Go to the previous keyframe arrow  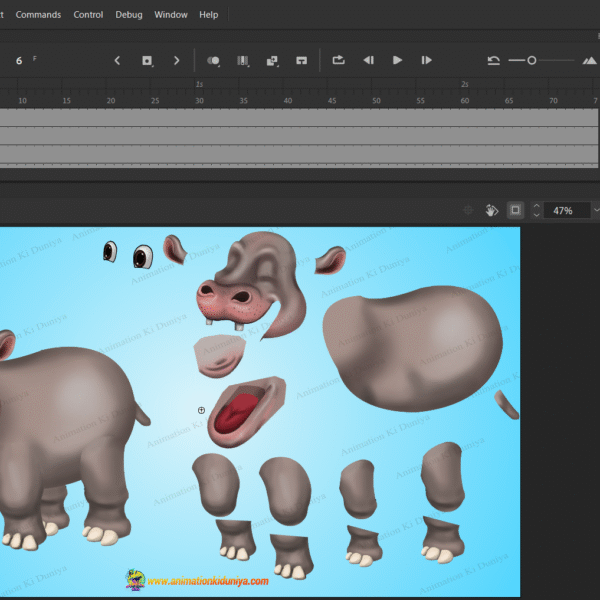[117, 60]
